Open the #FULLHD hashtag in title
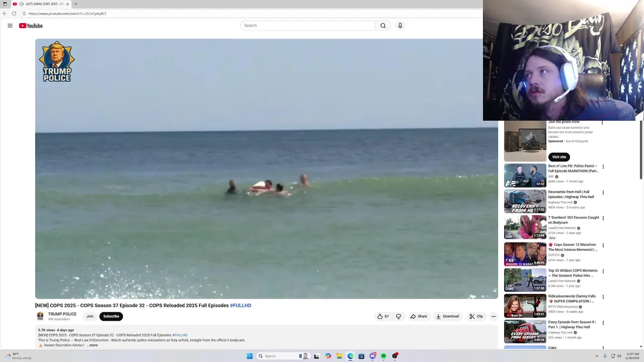This screenshot has width=644, height=362. coord(240,306)
